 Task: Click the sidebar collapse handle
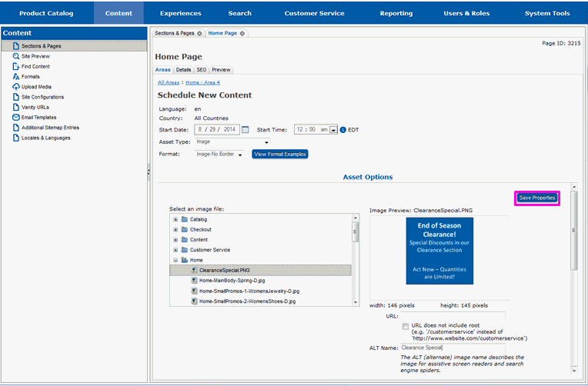pyautogui.click(x=149, y=172)
